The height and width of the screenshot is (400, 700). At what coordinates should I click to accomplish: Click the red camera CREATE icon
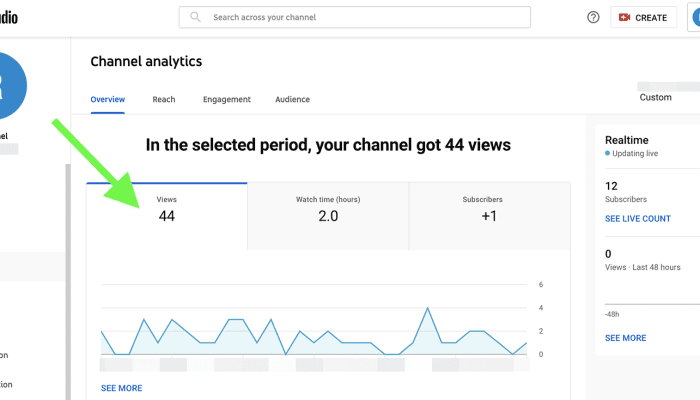tap(624, 17)
